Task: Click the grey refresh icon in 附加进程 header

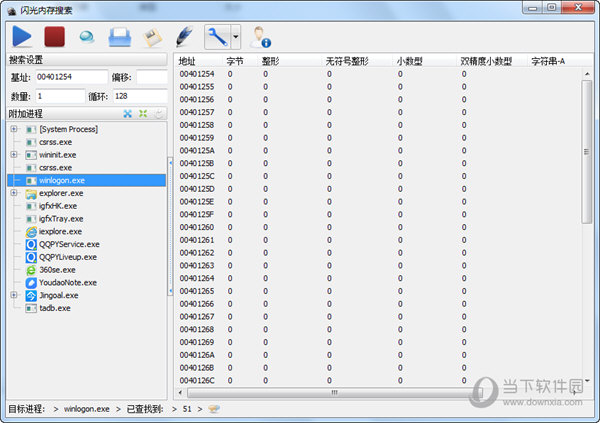Action: 159,114
